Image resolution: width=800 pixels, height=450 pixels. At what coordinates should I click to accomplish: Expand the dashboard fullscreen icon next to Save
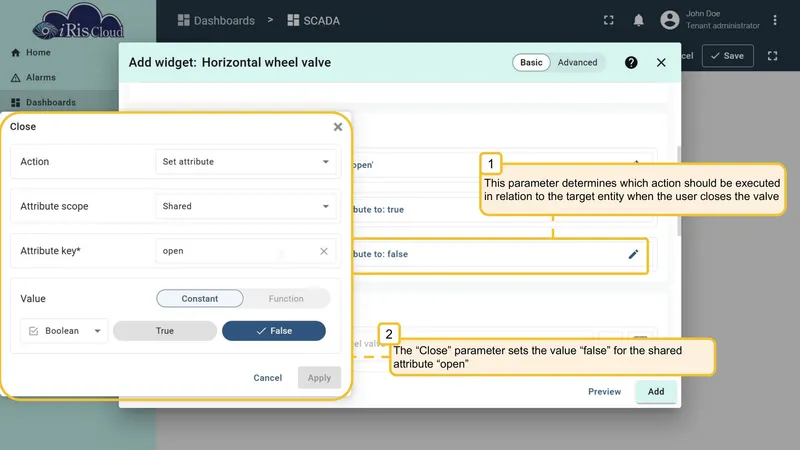click(x=772, y=56)
